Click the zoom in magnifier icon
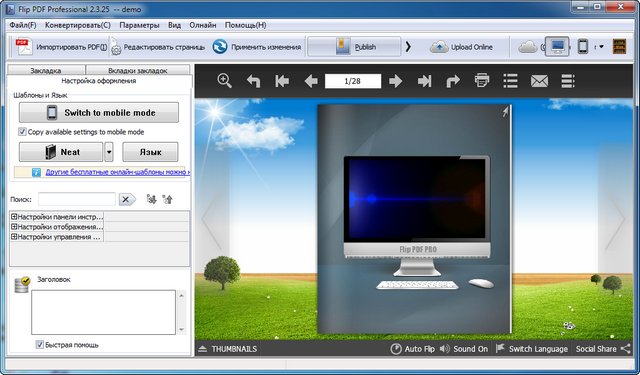Screen dimensions: 640x375 (224, 81)
